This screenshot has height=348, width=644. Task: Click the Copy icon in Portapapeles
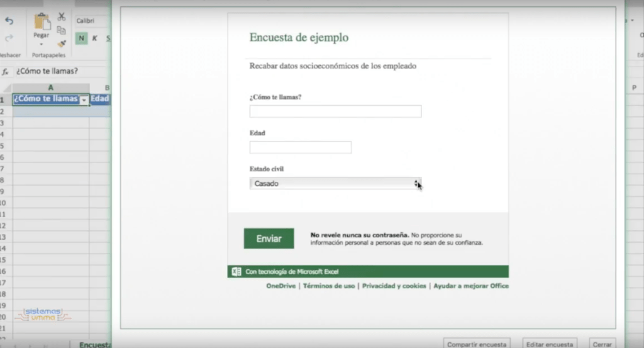(x=62, y=30)
